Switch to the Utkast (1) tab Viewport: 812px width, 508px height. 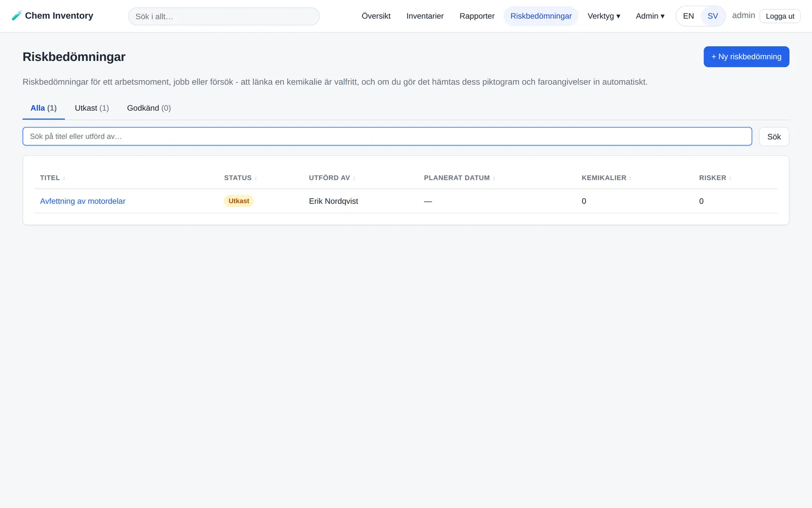pyautogui.click(x=92, y=108)
